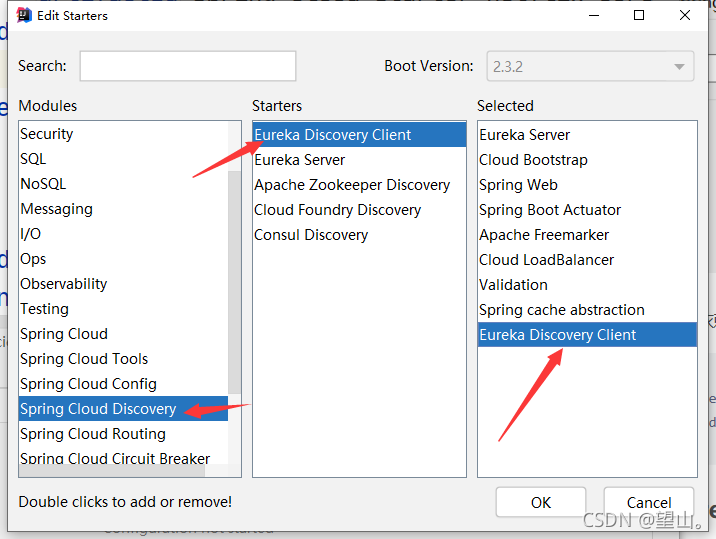Select Apache Freemarker in Selected list
Screen dimensions: 716x539
click(x=587, y=235)
